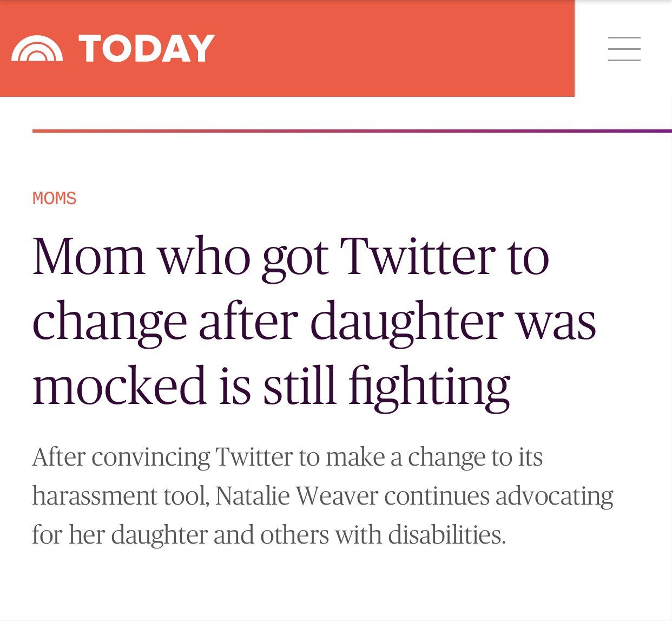
Task: Click the word "Mom" starting the headline
Action: pyautogui.click(x=88, y=256)
